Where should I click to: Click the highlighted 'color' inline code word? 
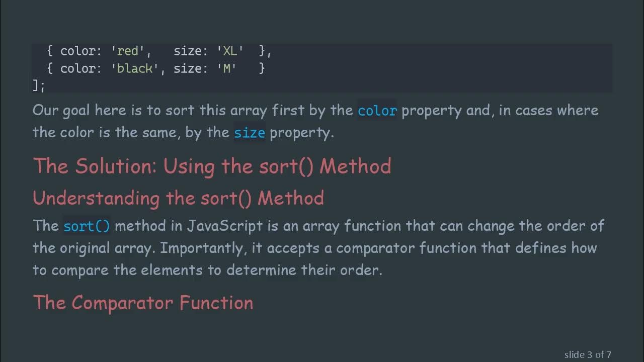[377, 111]
